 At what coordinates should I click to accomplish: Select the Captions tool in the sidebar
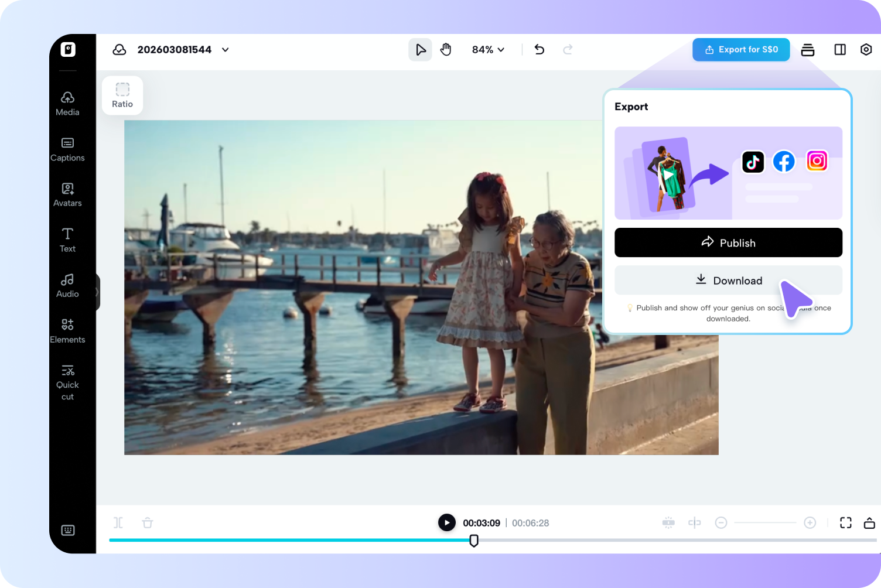[67, 149]
